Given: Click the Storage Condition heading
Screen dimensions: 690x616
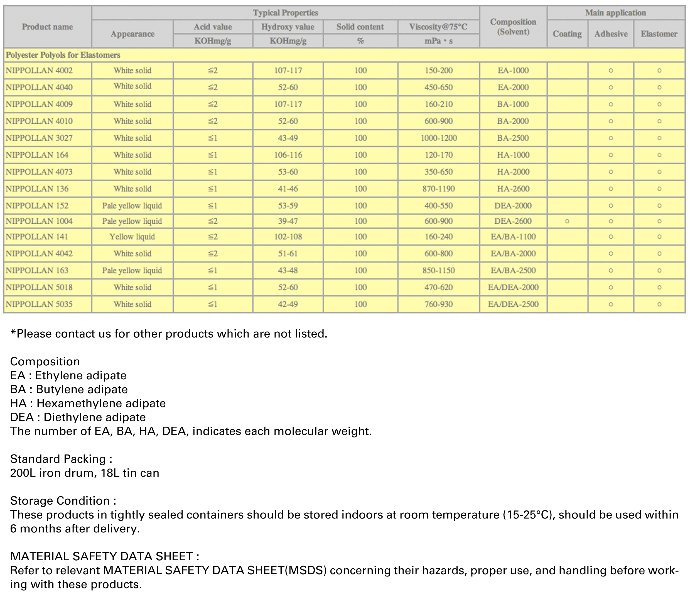Looking at the screenshot, I should [63, 501].
